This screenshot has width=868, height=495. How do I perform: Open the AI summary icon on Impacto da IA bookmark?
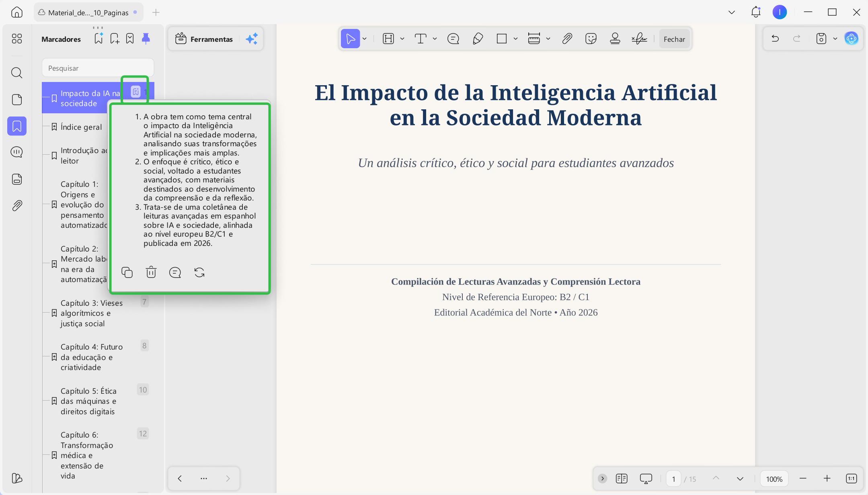tap(135, 92)
